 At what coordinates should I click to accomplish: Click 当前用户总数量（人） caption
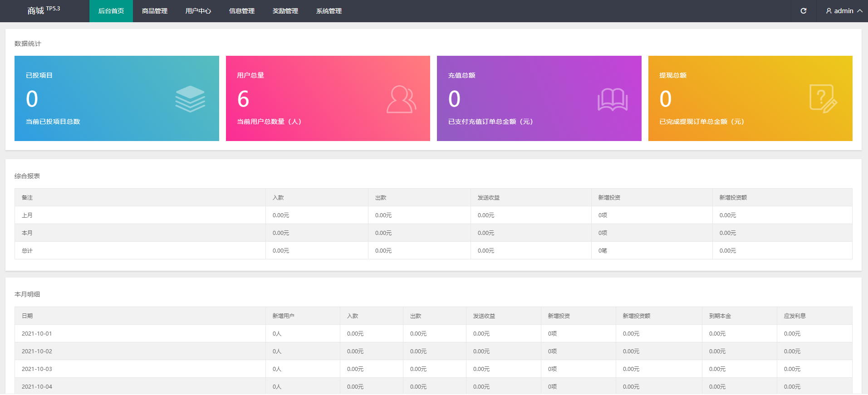(269, 122)
